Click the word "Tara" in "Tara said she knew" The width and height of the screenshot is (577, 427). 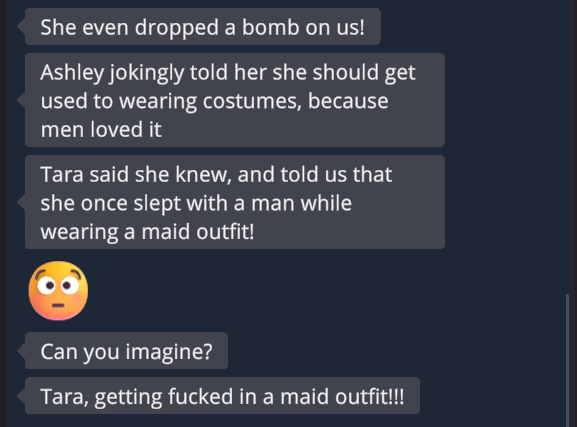click(x=62, y=174)
